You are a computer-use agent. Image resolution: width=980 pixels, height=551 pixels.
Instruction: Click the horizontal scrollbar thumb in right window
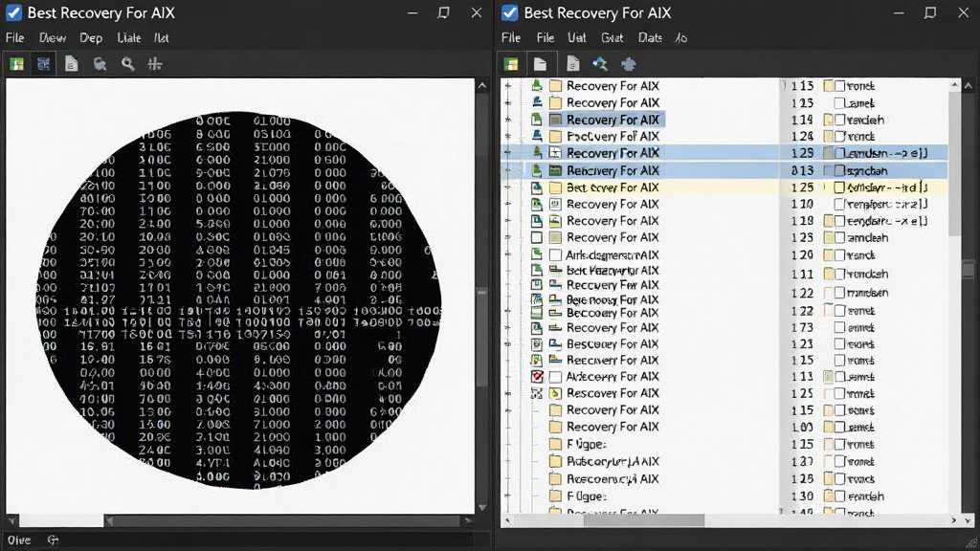[x=644, y=519]
